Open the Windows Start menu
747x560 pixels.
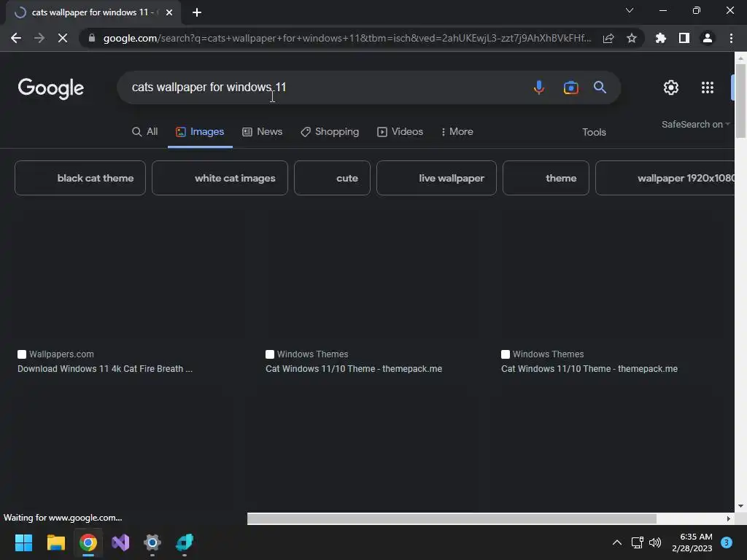click(23, 542)
